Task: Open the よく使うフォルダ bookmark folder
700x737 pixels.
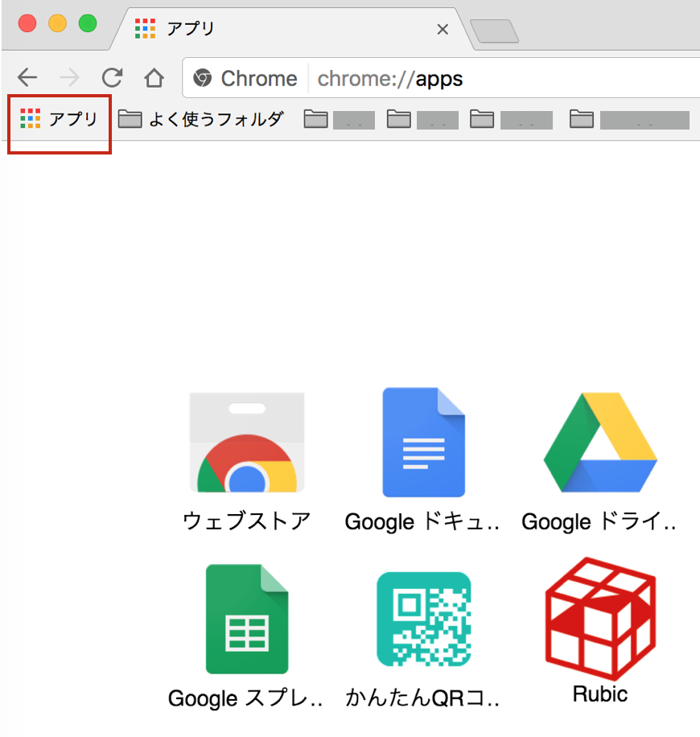Action: (205, 119)
